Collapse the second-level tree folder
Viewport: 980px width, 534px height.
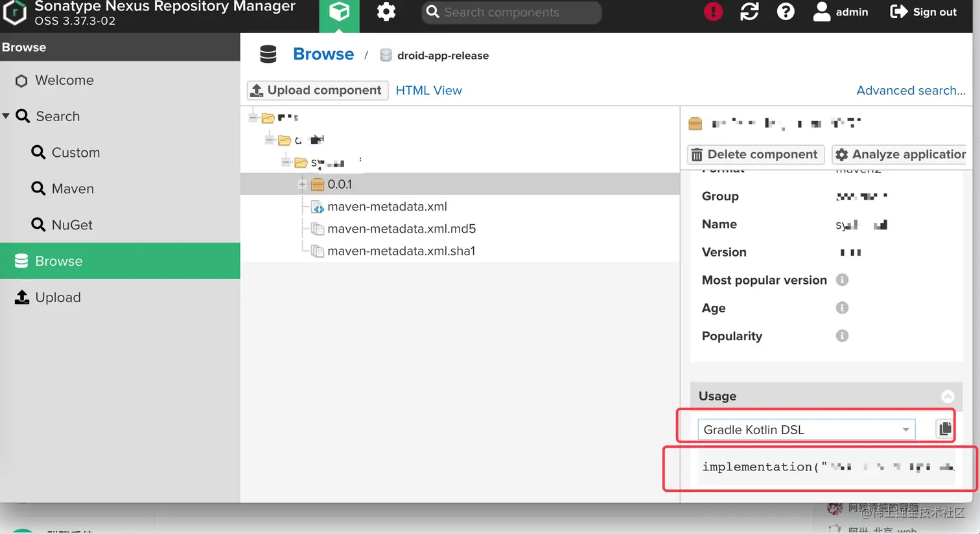coord(270,139)
